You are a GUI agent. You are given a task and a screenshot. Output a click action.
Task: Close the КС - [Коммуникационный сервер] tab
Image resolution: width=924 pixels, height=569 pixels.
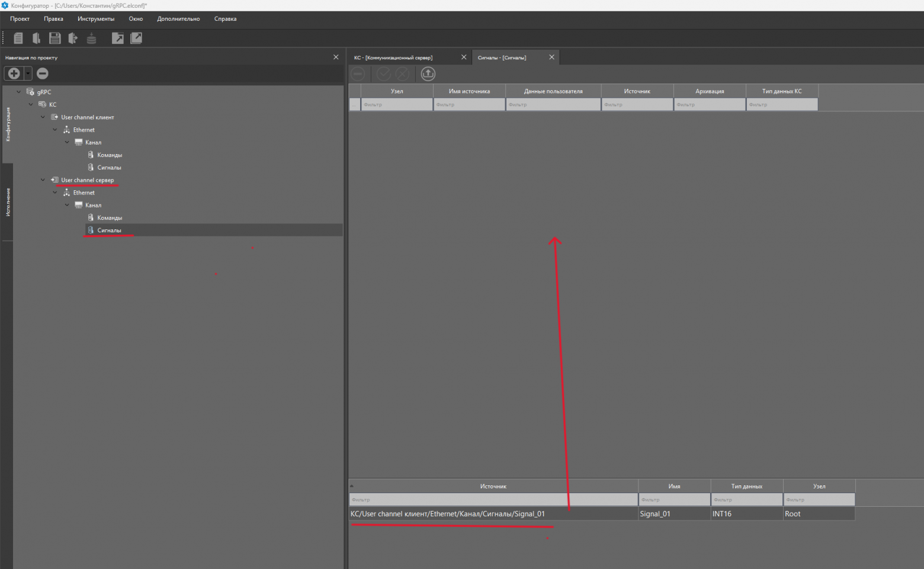pos(464,57)
